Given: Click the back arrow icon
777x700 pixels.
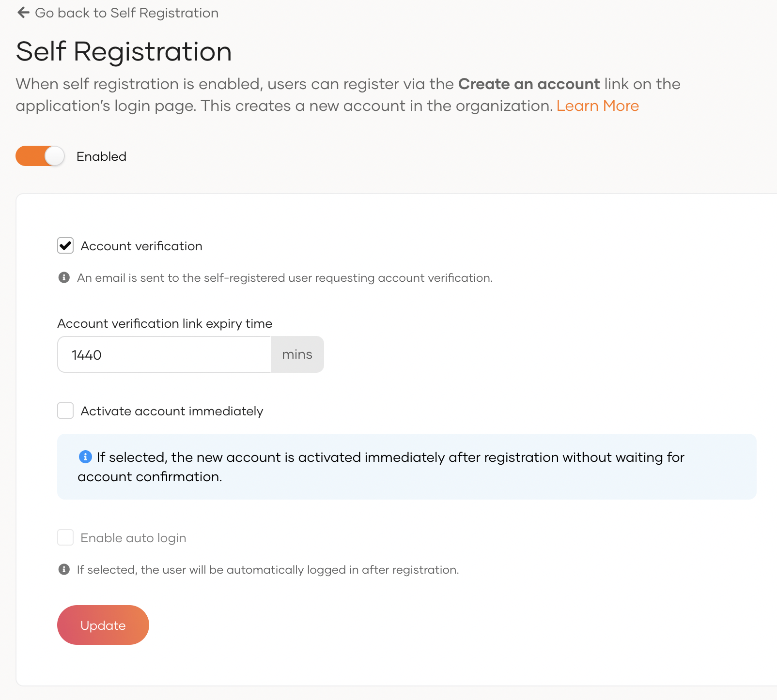Looking at the screenshot, I should pos(22,13).
